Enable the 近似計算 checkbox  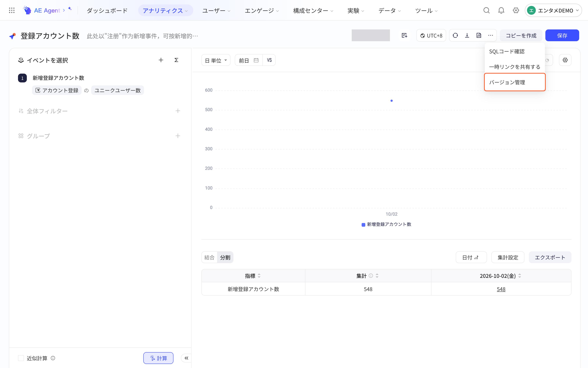pyautogui.click(x=21, y=358)
